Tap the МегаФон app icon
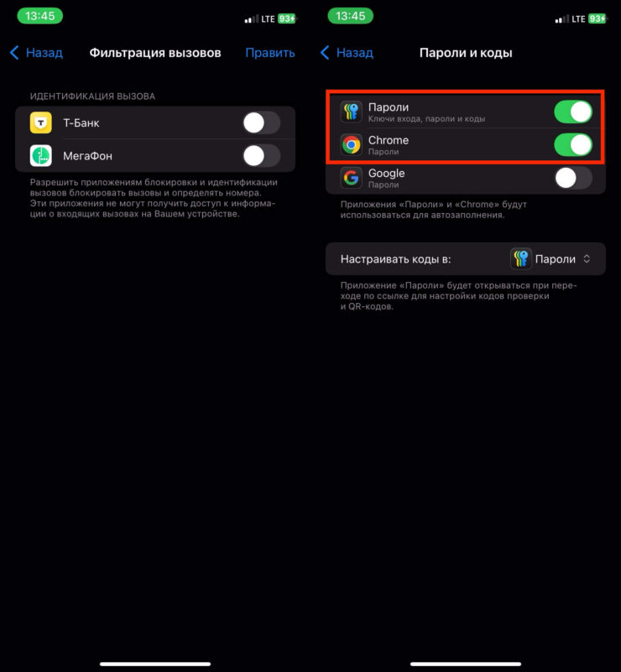The width and height of the screenshot is (621, 672). [x=41, y=155]
